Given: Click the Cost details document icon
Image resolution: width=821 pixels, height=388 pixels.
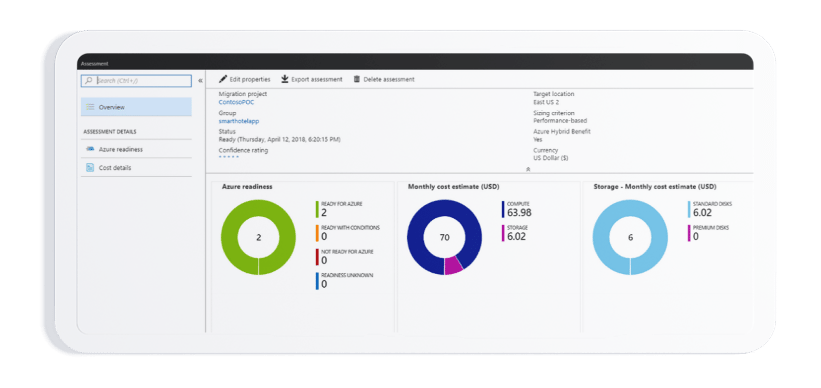Looking at the screenshot, I should 90,168.
